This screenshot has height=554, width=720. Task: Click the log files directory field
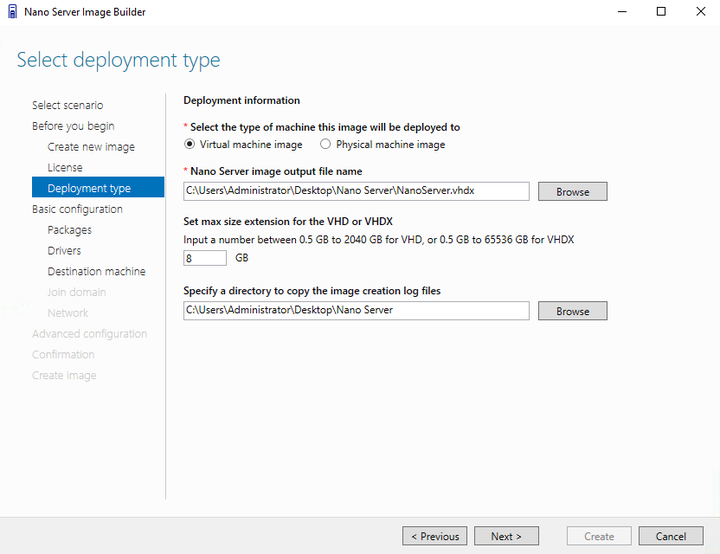point(356,311)
